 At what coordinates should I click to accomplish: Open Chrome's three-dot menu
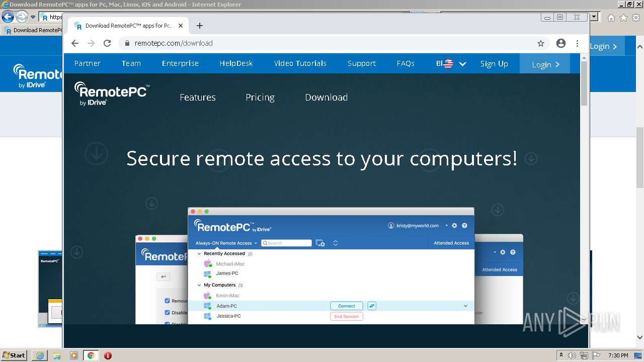577,43
